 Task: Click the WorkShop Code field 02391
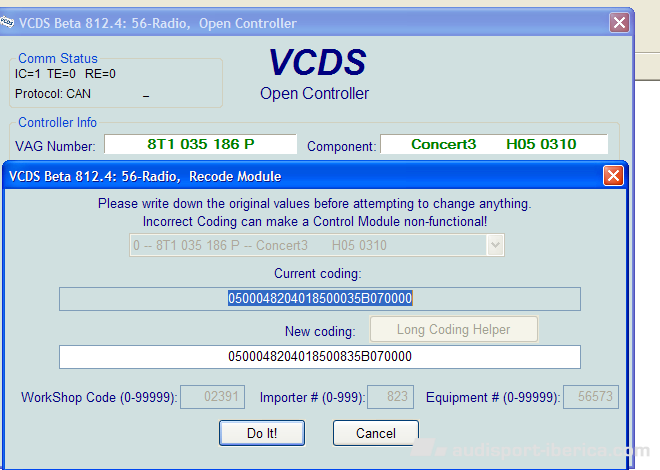click(213, 397)
